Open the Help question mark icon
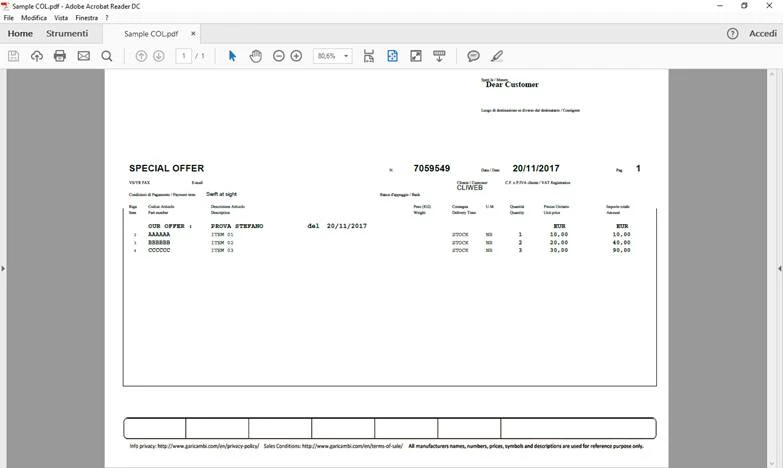Image resolution: width=783 pixels, height=468 pixels. click(732, 33)
